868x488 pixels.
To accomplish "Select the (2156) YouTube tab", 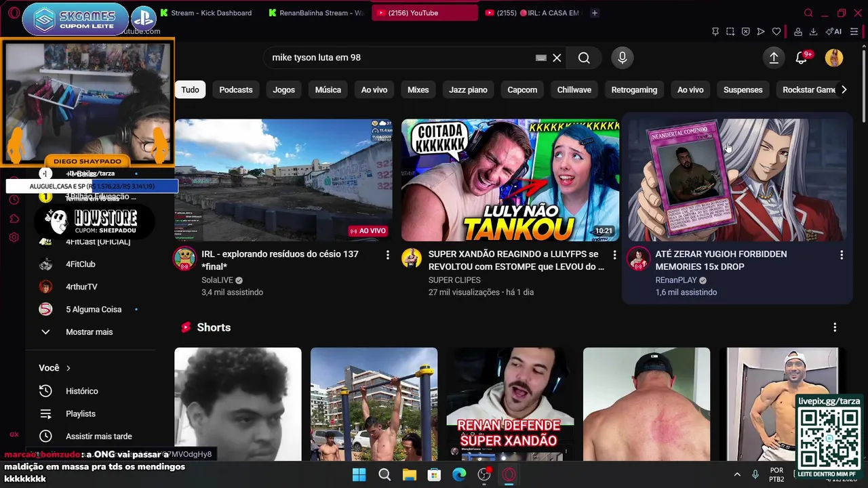I will coord(425,13).
